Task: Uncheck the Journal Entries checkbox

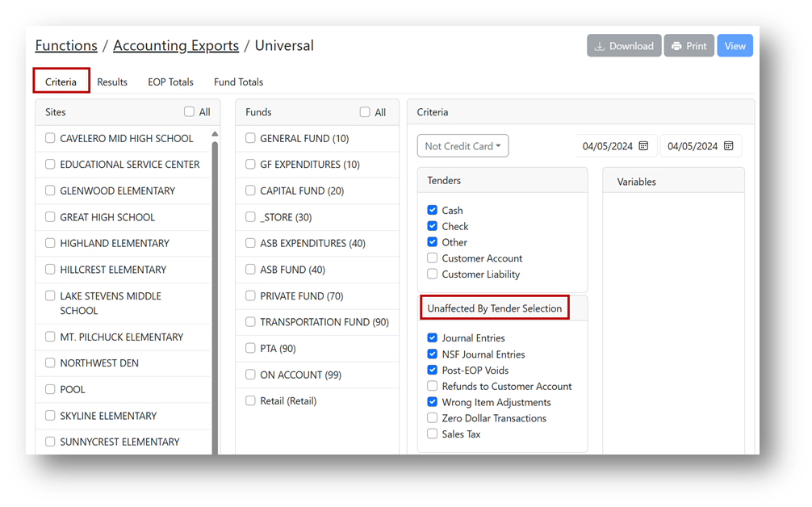Action: (433, 337)
